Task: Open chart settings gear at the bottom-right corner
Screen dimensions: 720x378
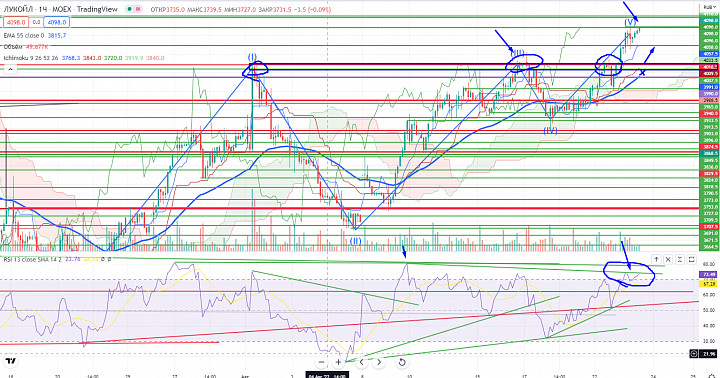Action: point(712,376)
